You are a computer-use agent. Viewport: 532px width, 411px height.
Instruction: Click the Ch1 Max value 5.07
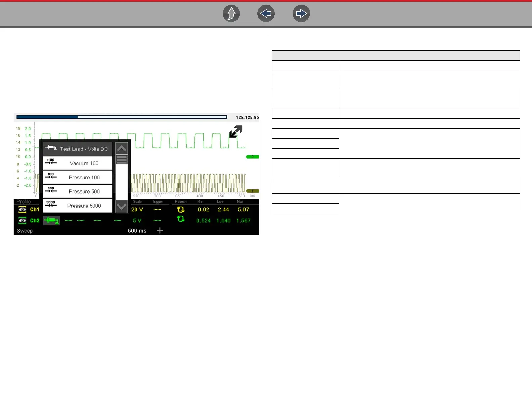[243, 210]
